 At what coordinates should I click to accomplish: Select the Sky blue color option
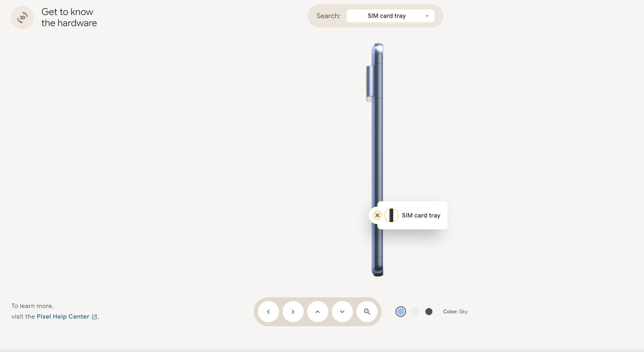[400, 312]
